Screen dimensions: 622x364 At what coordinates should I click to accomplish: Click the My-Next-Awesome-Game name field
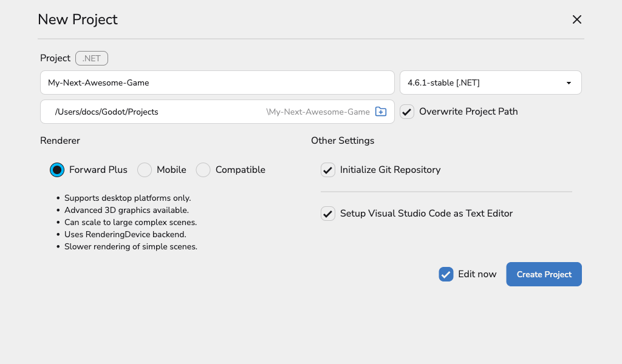coord(217,83)
